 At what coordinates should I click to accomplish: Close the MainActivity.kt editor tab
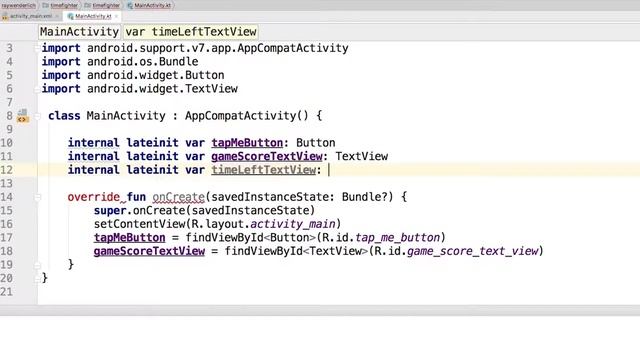point(116,16)
